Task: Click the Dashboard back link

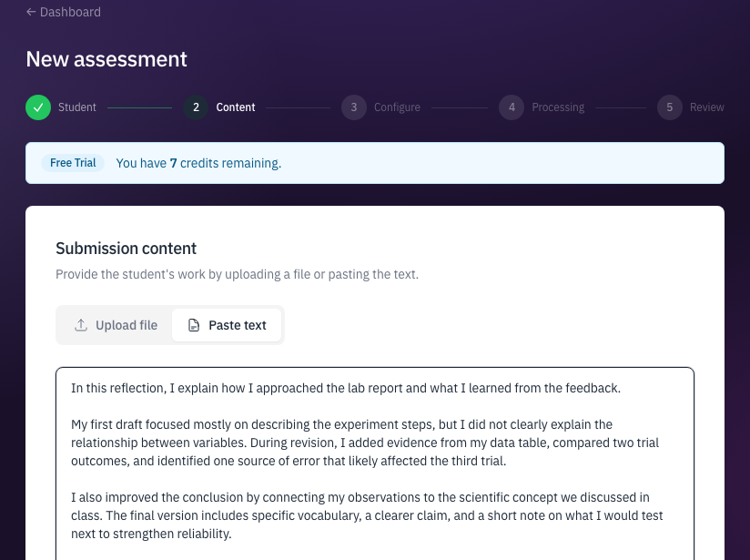Action: point(70,12)
